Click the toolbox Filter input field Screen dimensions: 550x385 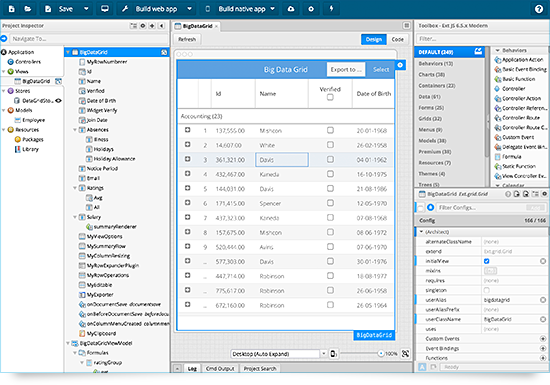point(482,39)
